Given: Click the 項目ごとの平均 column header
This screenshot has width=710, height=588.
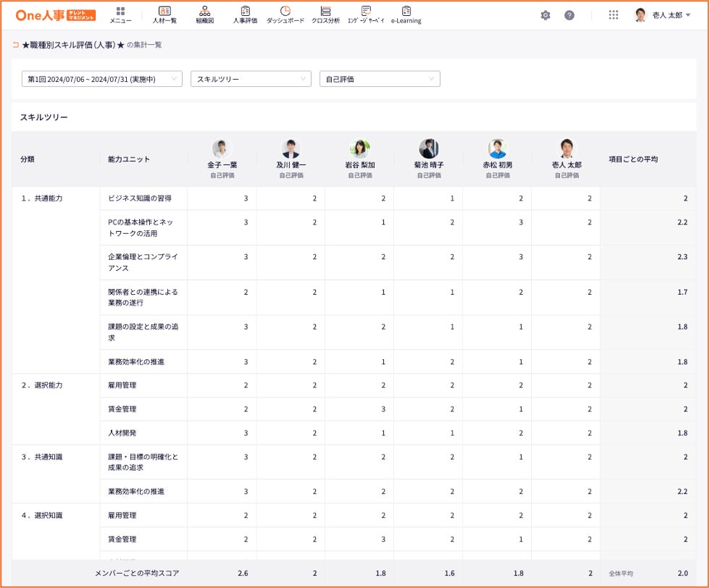Looking at the screenshot, I should click(x=633, y=159).
